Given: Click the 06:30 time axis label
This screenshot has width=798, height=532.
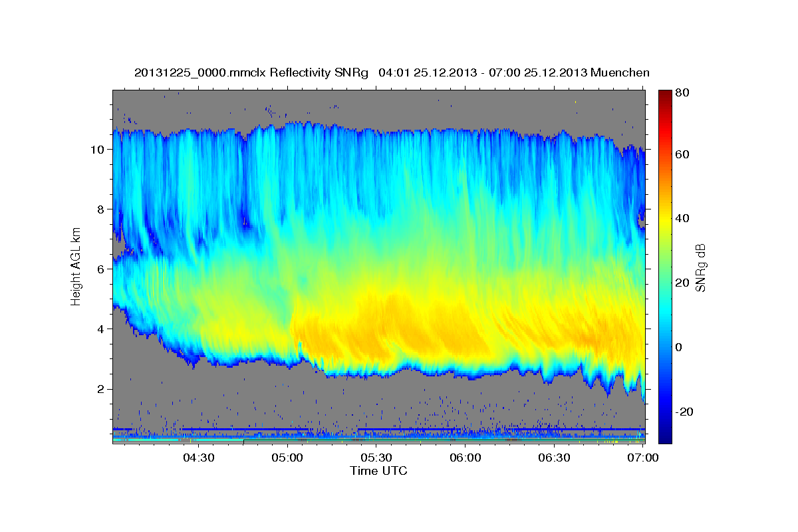Looking at the screenshot, I should coord(555,458).
